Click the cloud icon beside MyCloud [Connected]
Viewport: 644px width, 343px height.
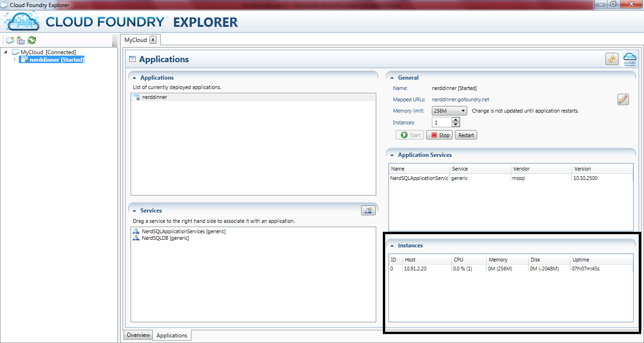(16, 52)
